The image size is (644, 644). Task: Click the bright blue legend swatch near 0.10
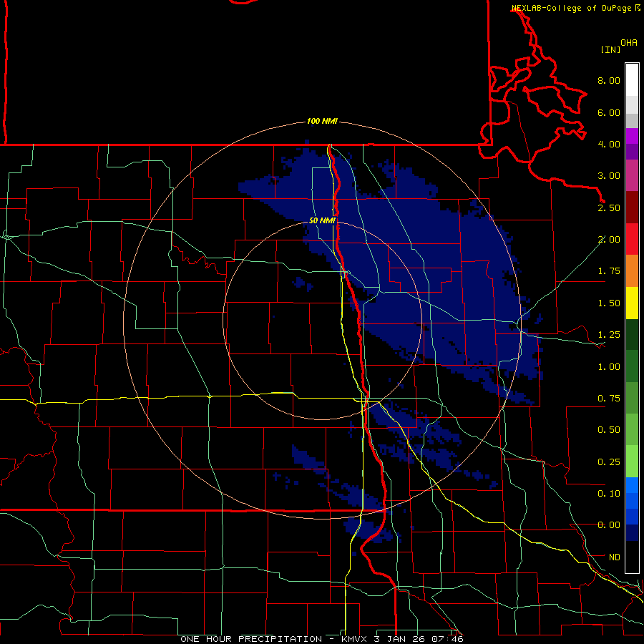(632, 485)
